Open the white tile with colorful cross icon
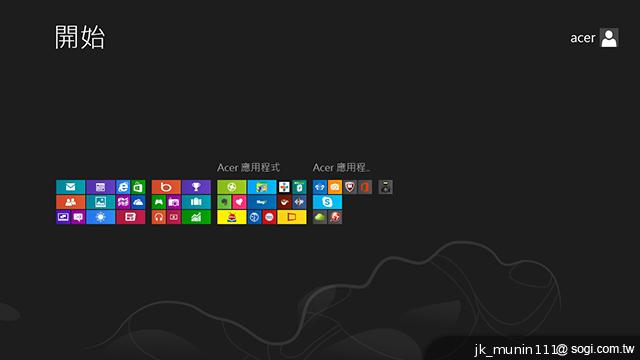 pyautogui.click(x=284, y=187)
